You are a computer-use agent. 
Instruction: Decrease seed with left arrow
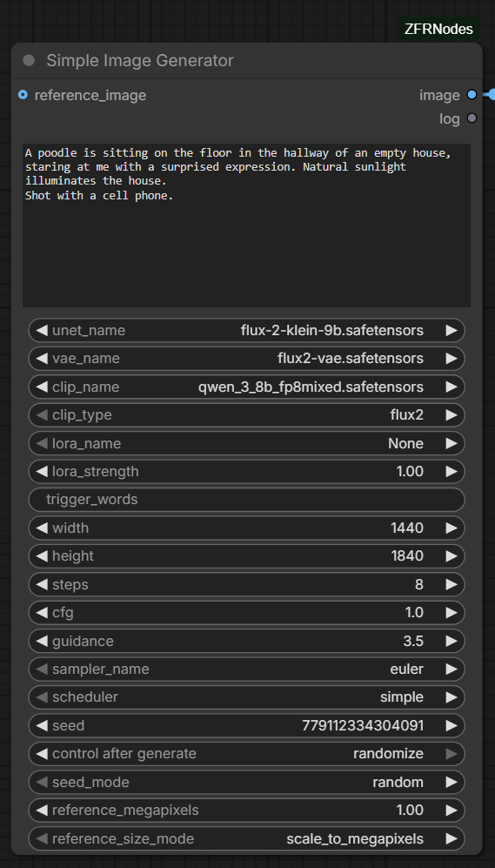click(x=42, y=726)
